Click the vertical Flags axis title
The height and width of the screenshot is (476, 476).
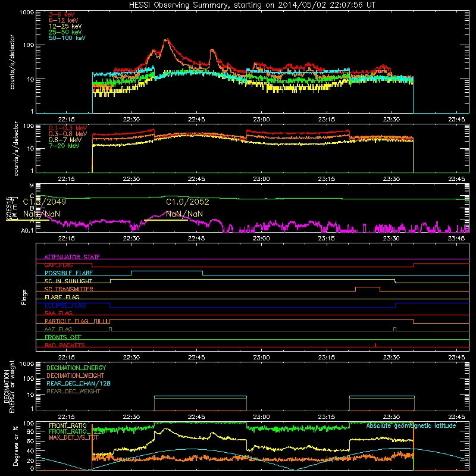[24, 297]
